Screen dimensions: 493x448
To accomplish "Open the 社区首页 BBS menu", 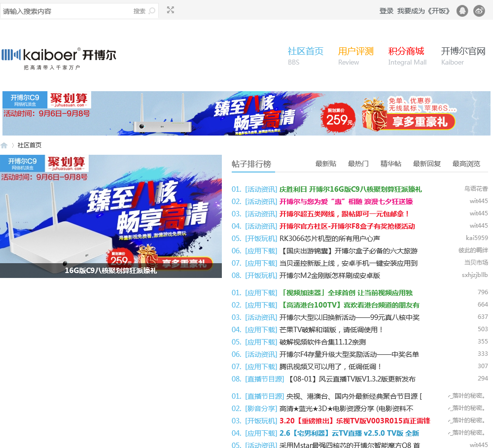I will [305, 56].
